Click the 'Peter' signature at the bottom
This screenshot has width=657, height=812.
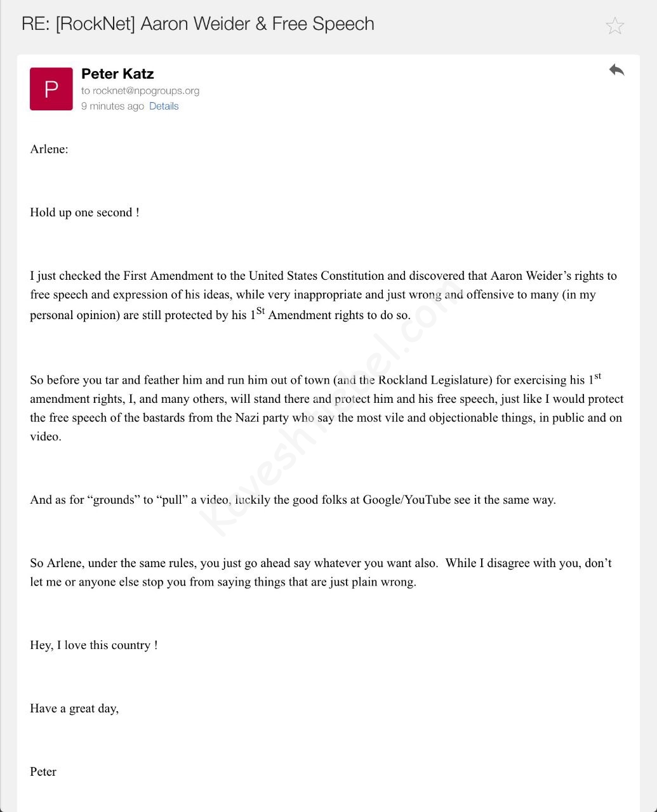(x=43, y=772)
